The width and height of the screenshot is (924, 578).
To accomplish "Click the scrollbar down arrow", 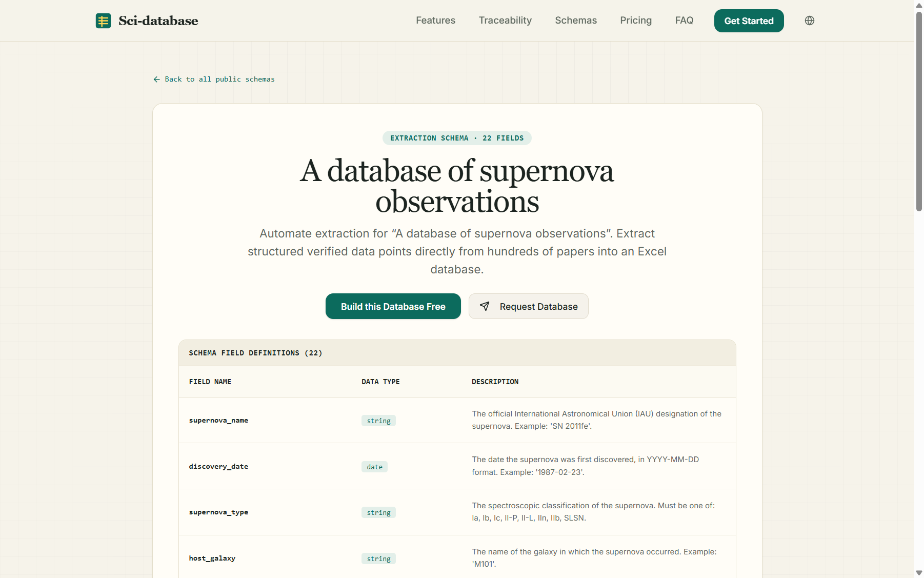I will pos(919,573).
